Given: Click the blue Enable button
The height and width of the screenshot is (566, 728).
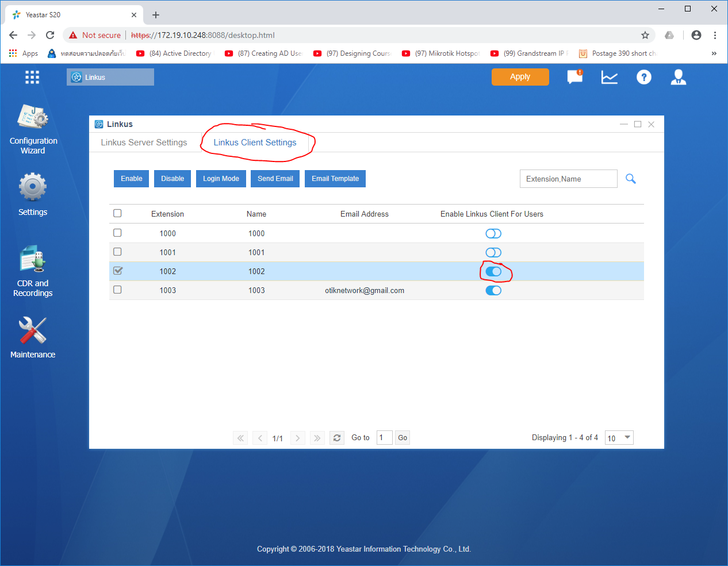Looking at the screenshot, I should 132,179.
